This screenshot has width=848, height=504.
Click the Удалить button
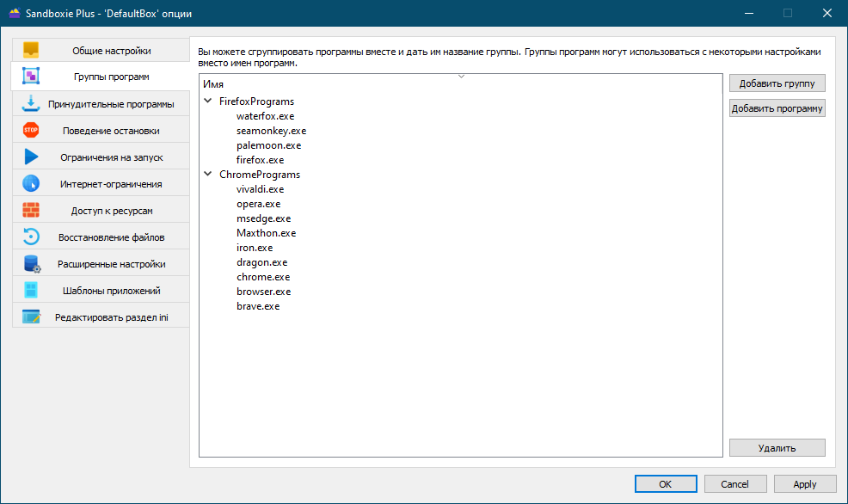click(x=777, y=448)
